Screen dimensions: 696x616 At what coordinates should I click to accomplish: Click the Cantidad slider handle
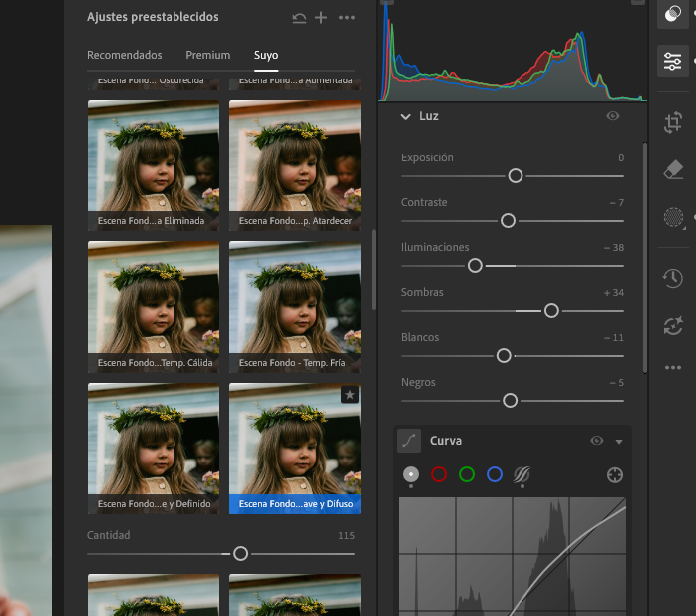(240, 553)
